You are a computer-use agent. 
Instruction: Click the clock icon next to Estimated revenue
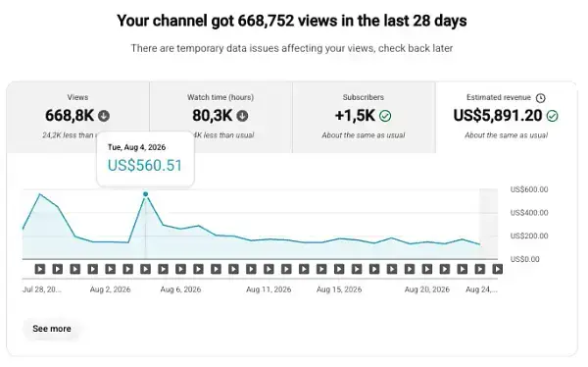coord(540,98)
